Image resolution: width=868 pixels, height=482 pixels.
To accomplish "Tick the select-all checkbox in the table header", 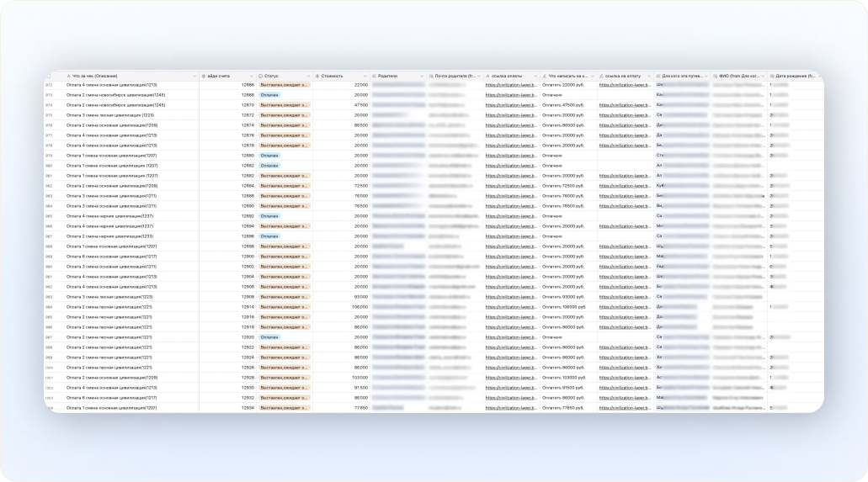I will coord(50,76).
